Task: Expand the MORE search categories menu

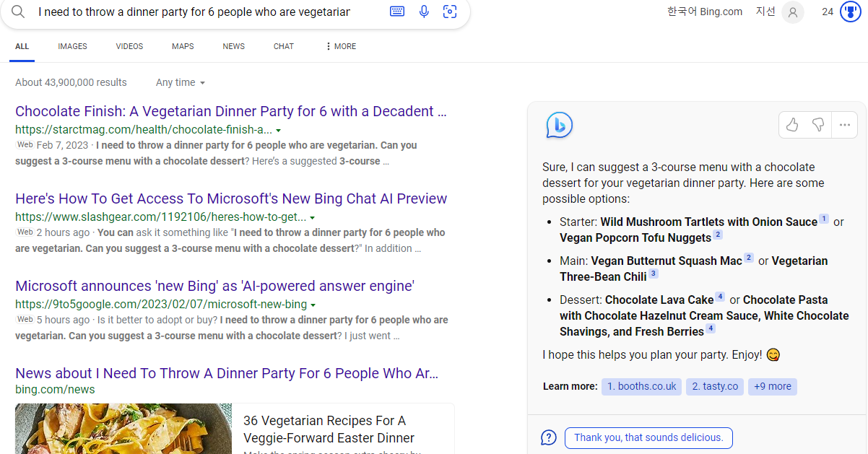Action: pyautogui.click(x=341, y=46)
